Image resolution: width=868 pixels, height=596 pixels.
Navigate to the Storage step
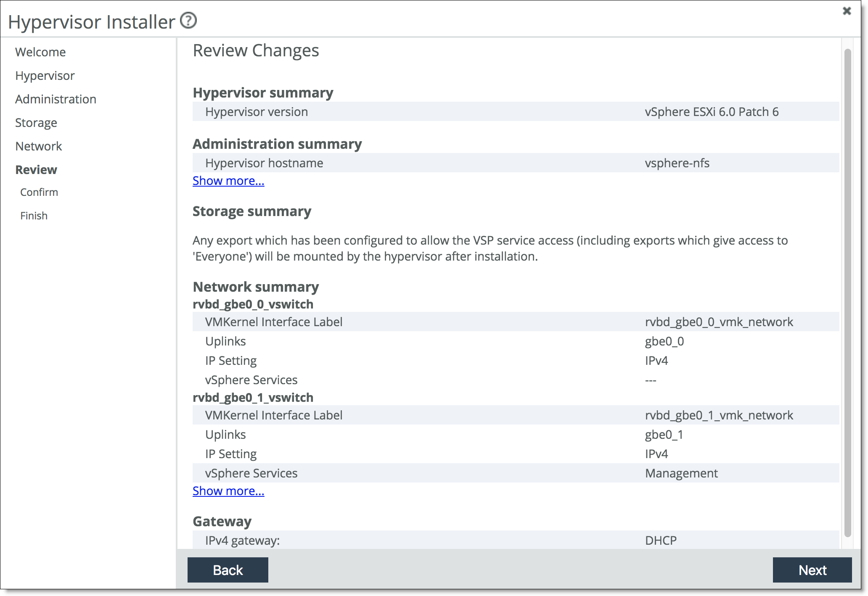pyautogui.click(x=36, y=123)
